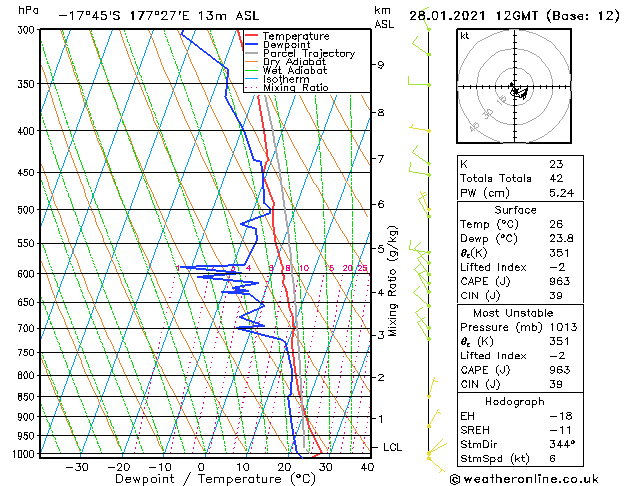The height and width of the screenshot is (486, 629).
Task: Click the 300 hPa pressure axis label
Action: coord(26,30)
